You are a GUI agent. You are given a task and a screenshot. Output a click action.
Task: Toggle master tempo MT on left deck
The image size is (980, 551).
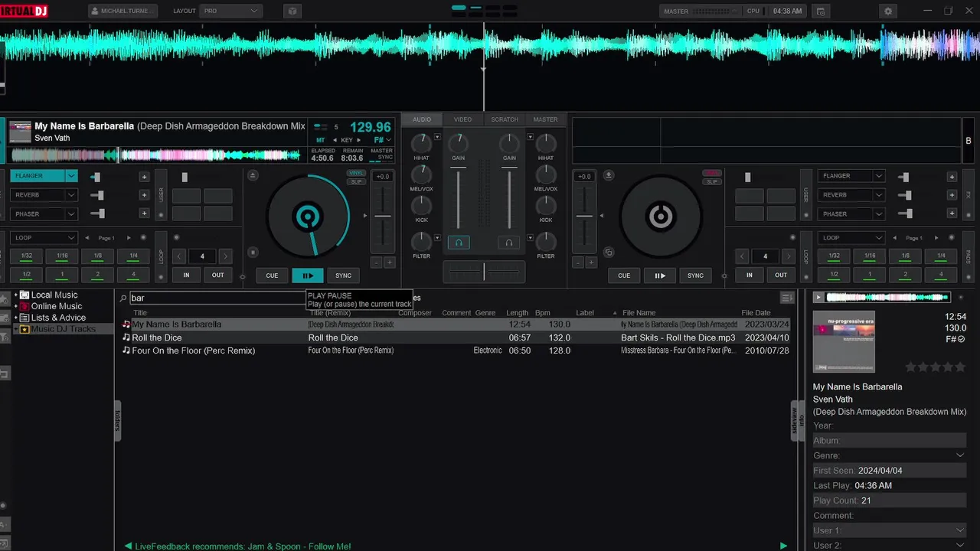click(321, 140)
